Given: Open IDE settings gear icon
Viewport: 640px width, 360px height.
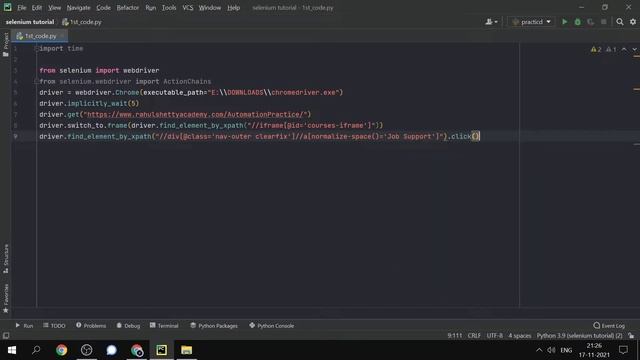Looking at the screenshot, I should 633,22.
